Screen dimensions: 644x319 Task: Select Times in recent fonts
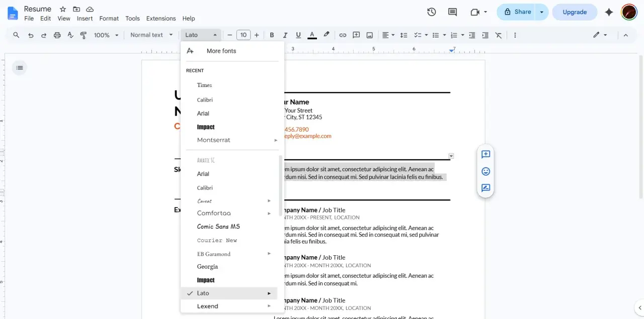click(229, 85)
